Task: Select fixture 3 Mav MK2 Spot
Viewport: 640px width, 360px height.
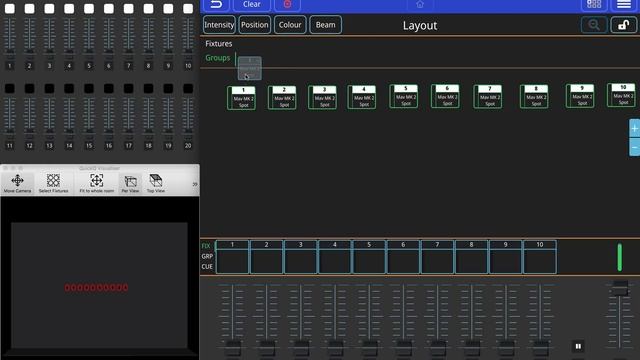Action: [322, 98]
